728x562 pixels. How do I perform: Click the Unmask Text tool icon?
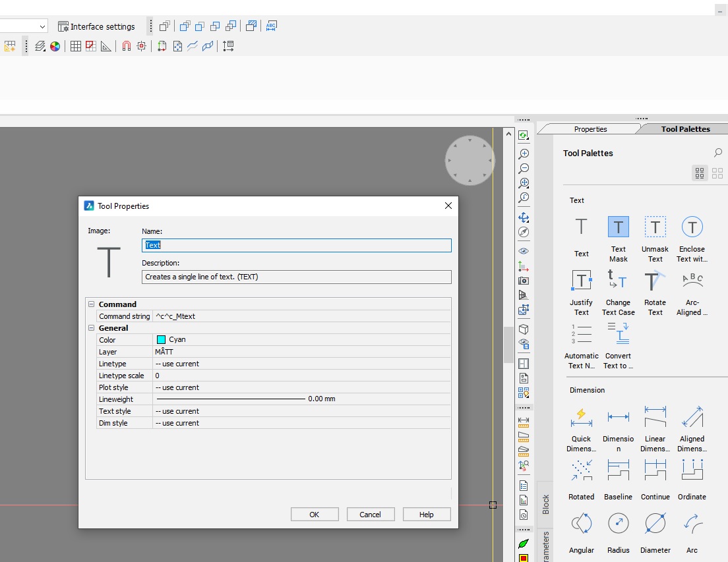655,227
